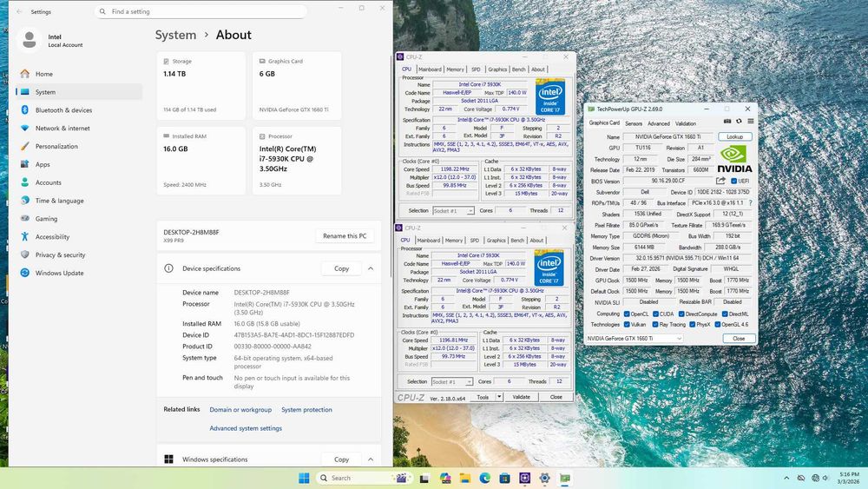Viewport: 868px width, 489px height.
Task: Show hidden system tray icons
Action: point(786,478)
